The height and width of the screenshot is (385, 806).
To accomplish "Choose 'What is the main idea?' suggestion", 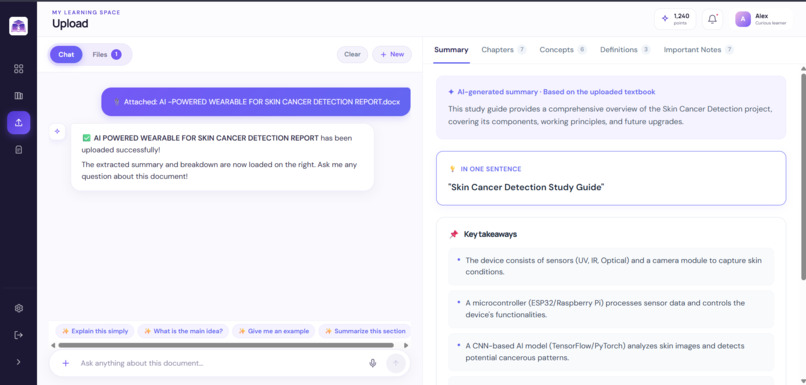I will click(x=183, y=331).
